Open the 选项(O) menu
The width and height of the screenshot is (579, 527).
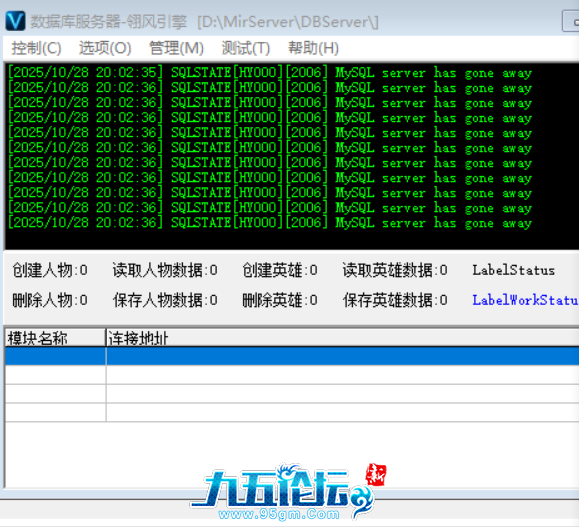105,48
